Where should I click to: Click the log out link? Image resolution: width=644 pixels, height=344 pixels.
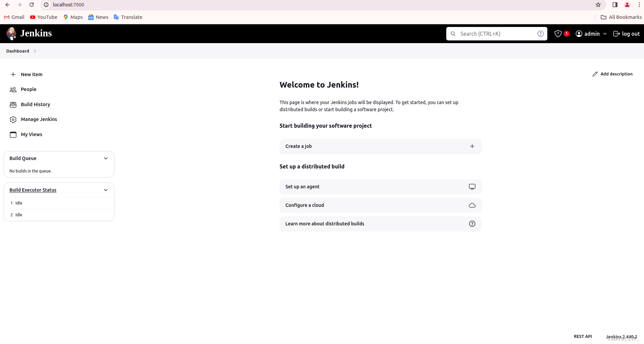[x=626, y=34]
